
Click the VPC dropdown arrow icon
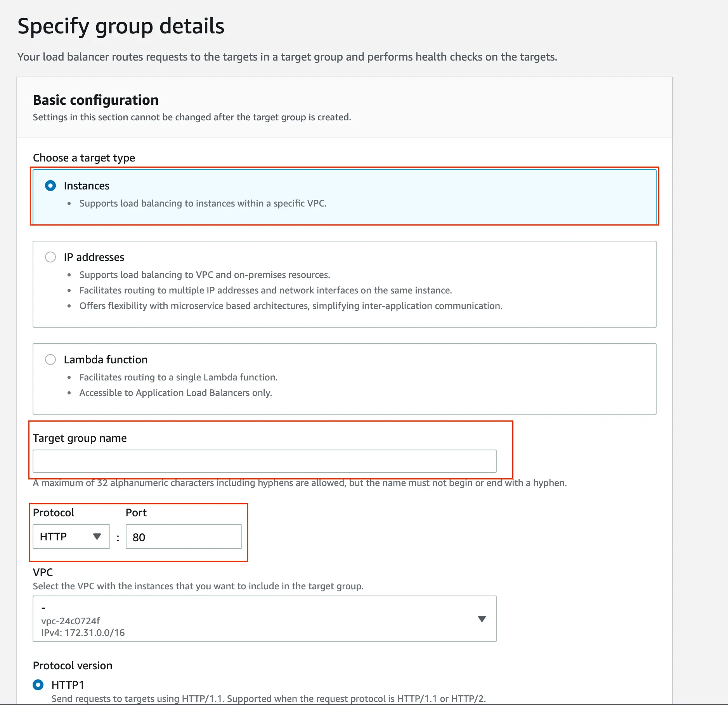482,619
